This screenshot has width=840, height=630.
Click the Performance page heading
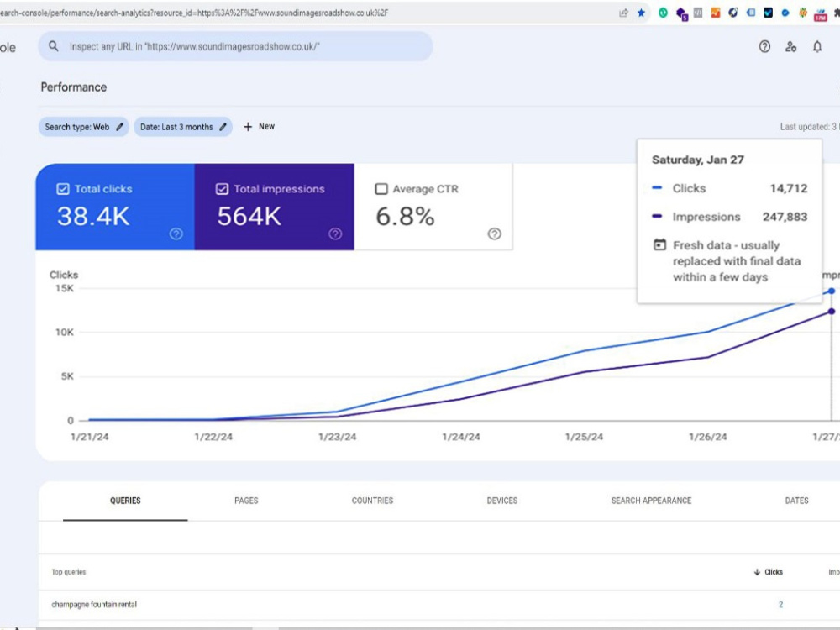click(x=74, y=87)
